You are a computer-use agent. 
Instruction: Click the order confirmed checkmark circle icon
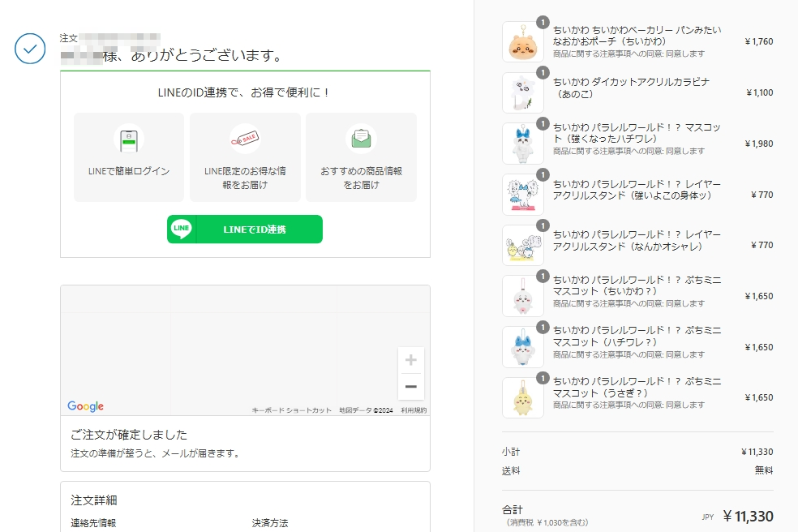[x=30, y=49]
